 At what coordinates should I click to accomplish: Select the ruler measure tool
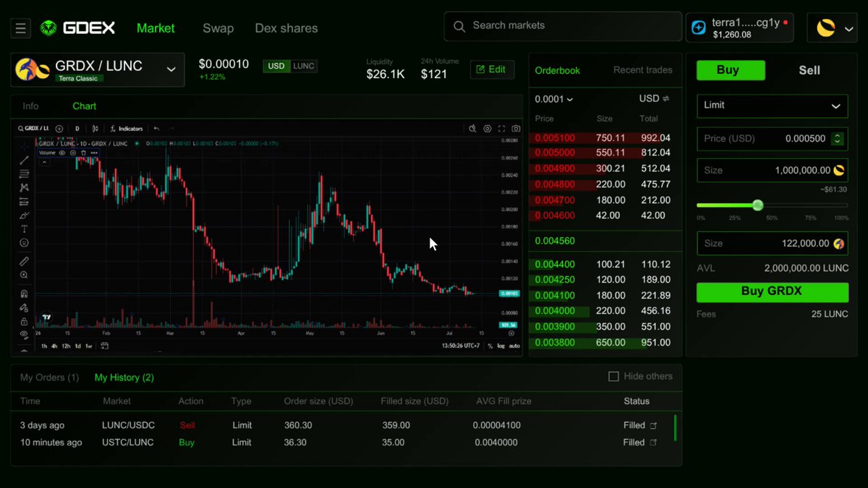(25, 261)
